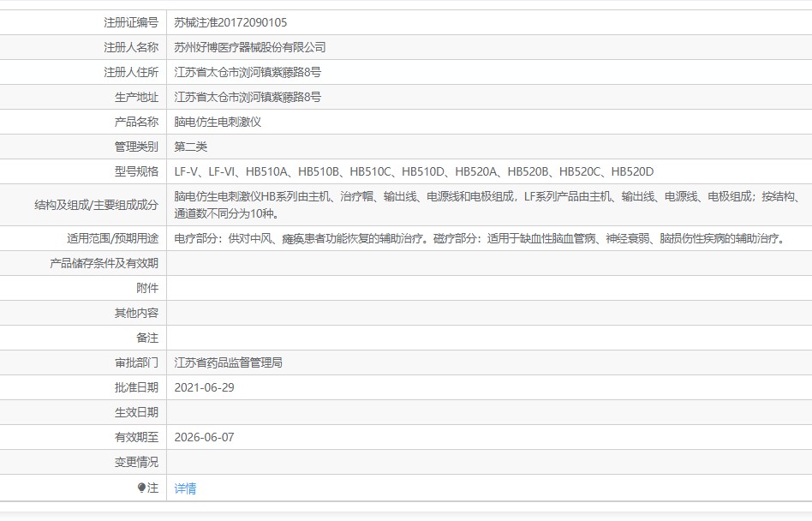812x521 pixels.
Task: Click the 备注 label
Action: [147, 338]
